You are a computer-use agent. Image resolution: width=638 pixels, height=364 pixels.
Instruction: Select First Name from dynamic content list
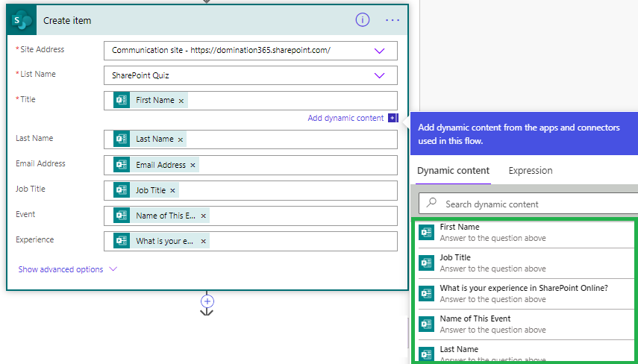point(527,232)
